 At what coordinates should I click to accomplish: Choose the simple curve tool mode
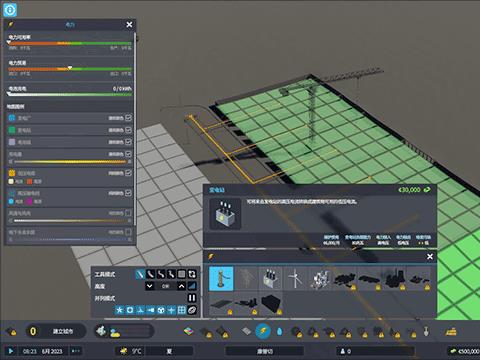tap(151, 274)
